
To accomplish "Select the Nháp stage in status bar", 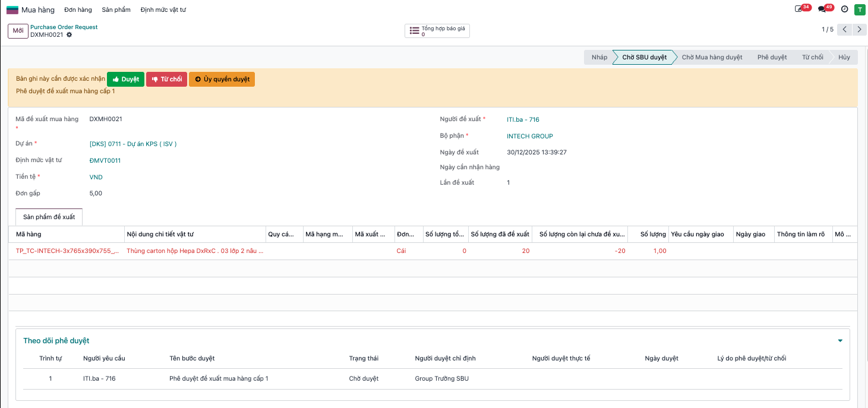I will 599,57.
